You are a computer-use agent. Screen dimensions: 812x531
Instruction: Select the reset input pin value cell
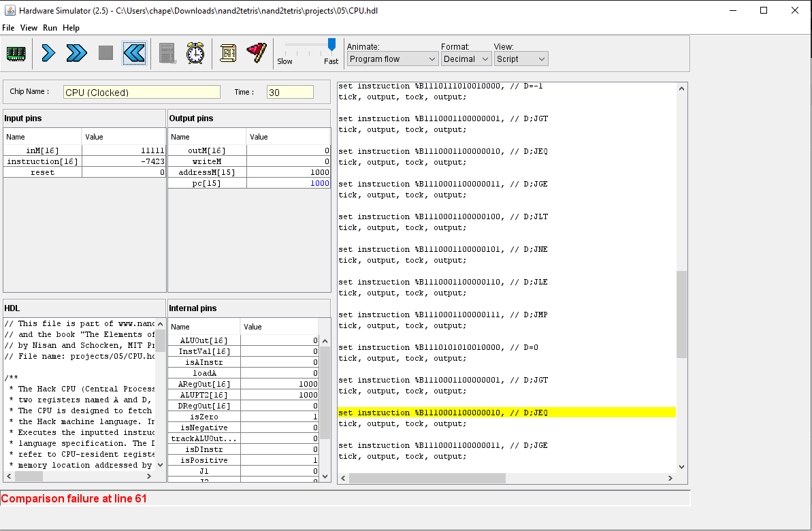124,172
